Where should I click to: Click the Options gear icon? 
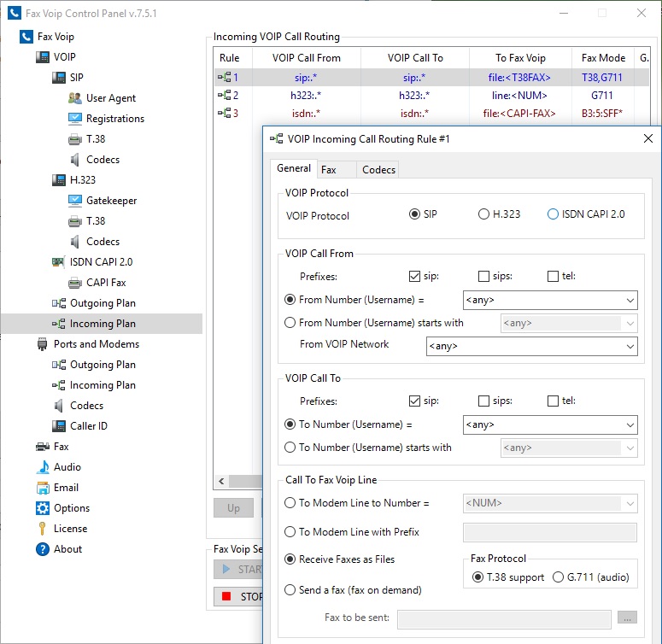point(43,508)
